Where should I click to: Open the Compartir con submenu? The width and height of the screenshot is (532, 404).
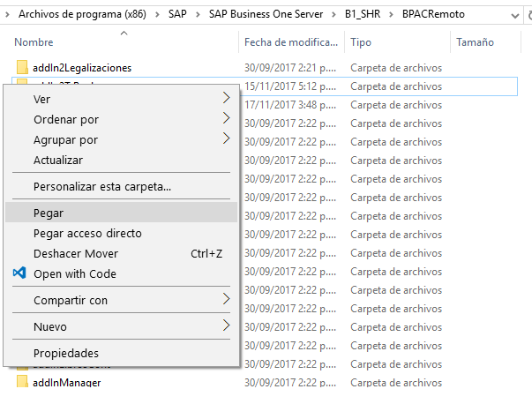coord(71,300)
